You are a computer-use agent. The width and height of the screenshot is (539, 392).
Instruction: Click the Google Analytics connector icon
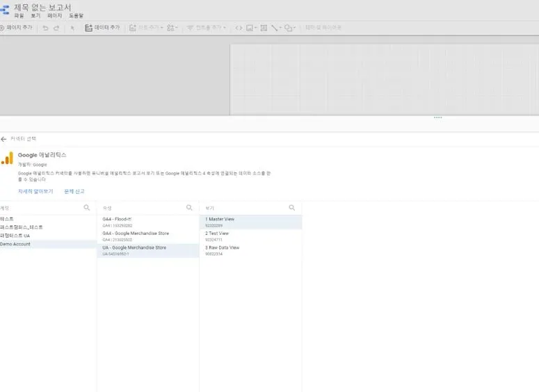point(7,158)
